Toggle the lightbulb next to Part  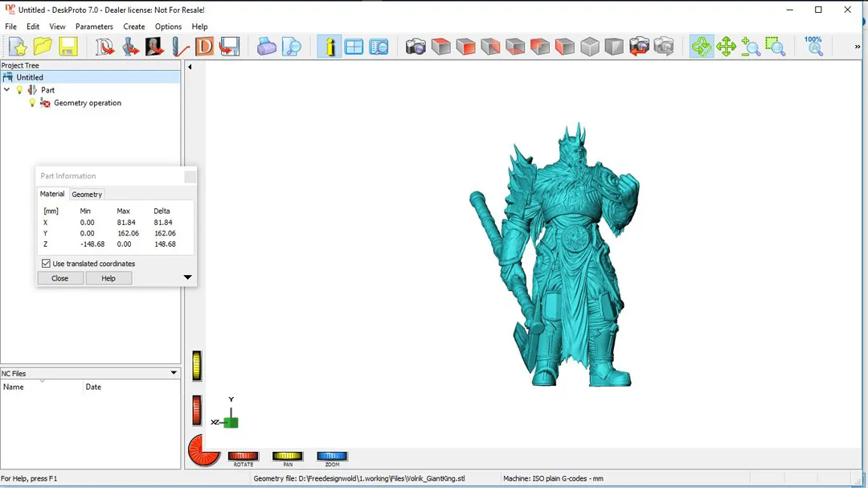click(19, 90)
